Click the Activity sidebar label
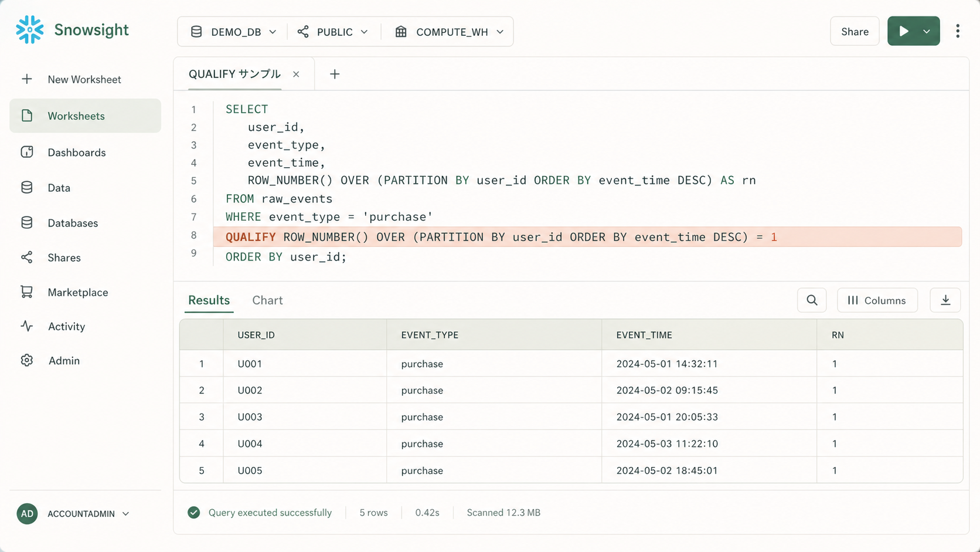This screenshot has height=552, width=980. pyautogui.click(x=66, y=326)
